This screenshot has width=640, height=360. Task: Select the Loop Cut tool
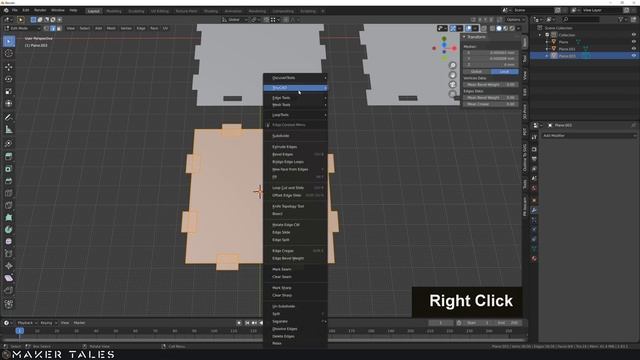pyautogui.click(x=9, y=193)
